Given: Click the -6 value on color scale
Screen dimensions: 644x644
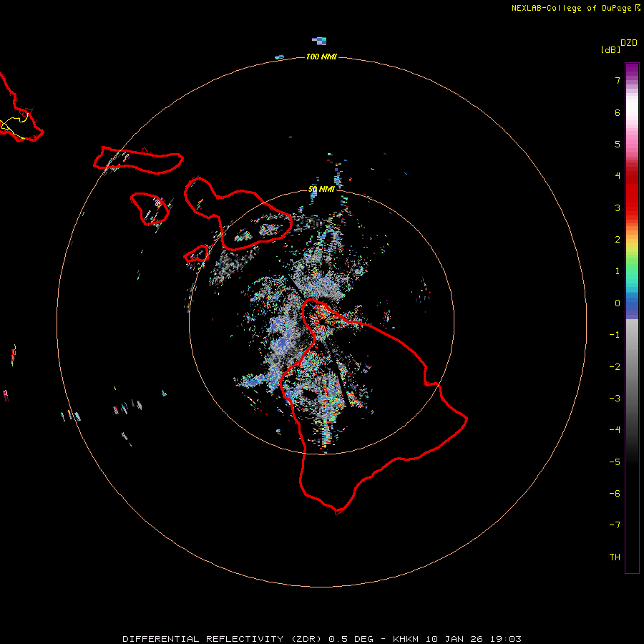Looking at the screenshot, I should click(615, 494).
